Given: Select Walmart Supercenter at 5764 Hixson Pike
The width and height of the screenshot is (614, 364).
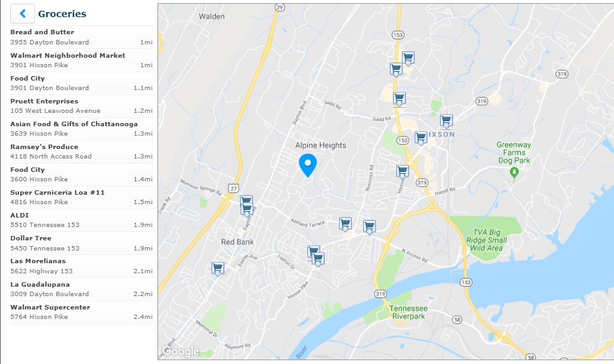Looking at the screenshot, I should [x=82, y=312].
